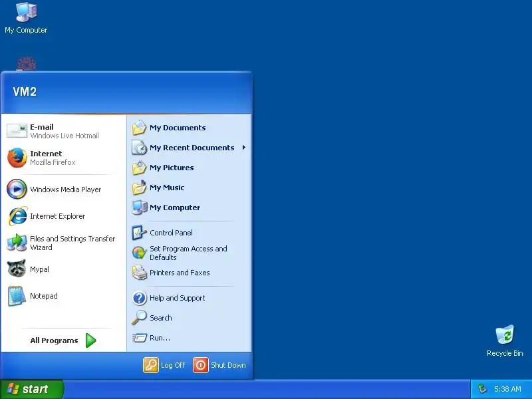Viewport: 532px width, 399px height.
Task: Expand the My Recent Documents submenu arrow
Action: 244,148
